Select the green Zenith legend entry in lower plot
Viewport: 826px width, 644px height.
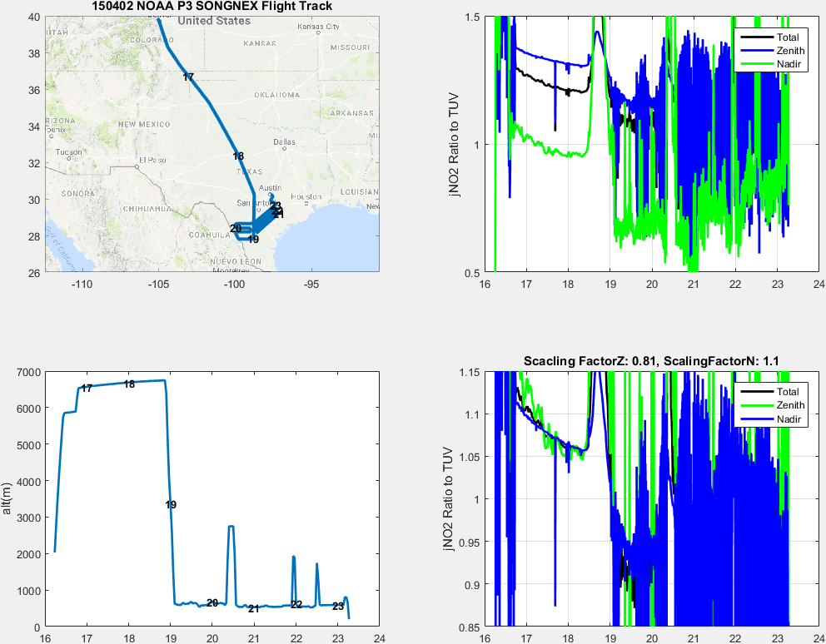pos(787,405)
